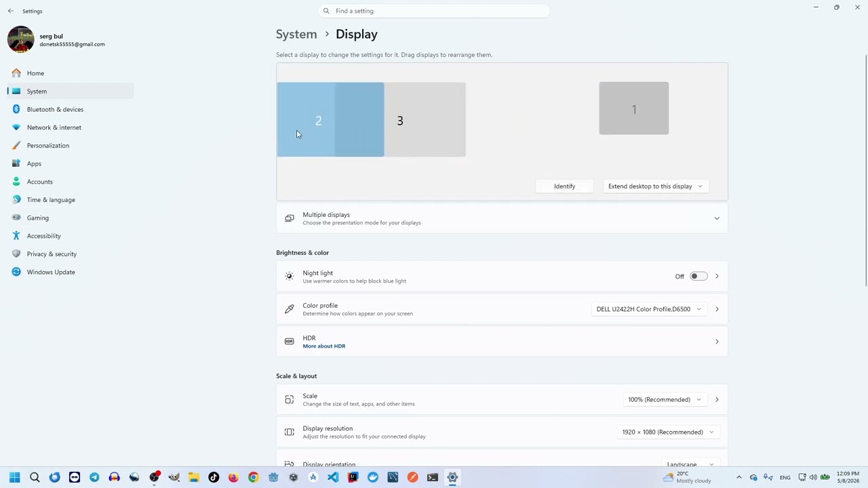The width and height of the screenshot is (868, 488).
Task: Click the user profile avatar picture
Action: [x=20, y=39]
